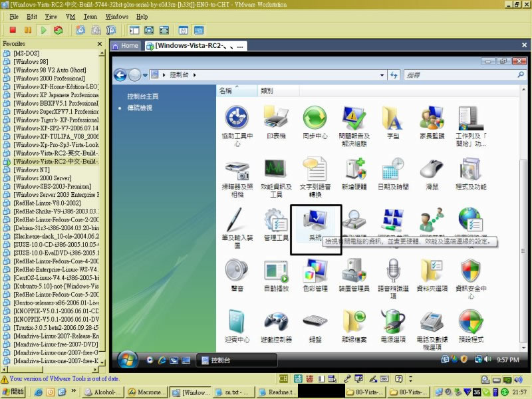Open the recent pages dropdown near back buttons
The width and height of the screenshot is (532, 399).
click(x=145, y=75)
